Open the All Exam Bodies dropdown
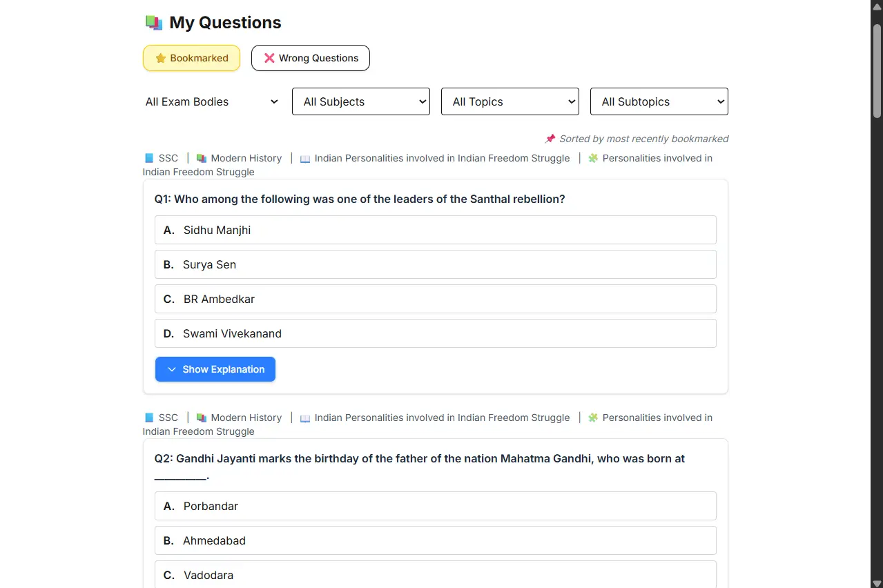883x588 pixels. click(x=212, y=101)
